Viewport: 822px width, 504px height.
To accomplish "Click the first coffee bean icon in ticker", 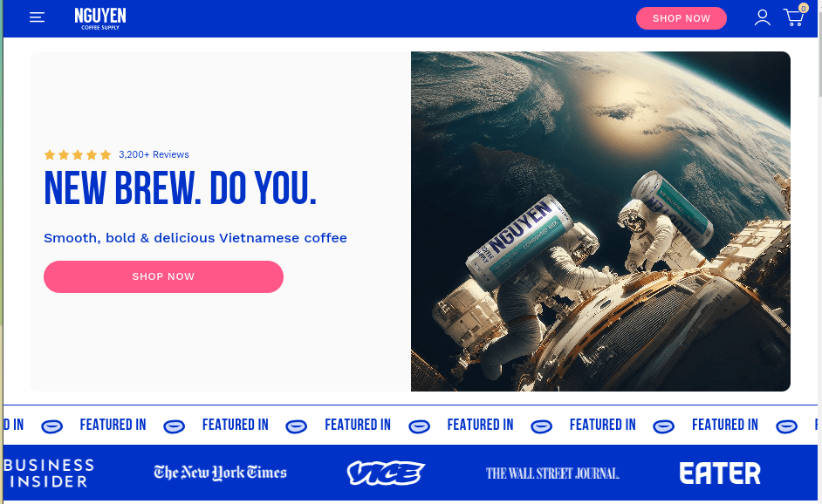I will tap(51, 426).
